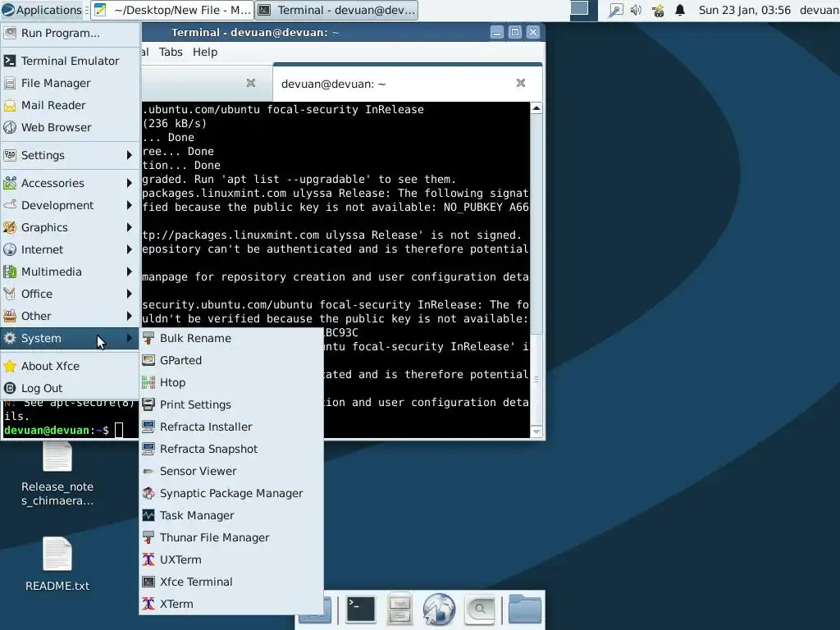Switch to Terminal taskbar window button
This screenshot has height=630, width=840.
pyautogui.click(x=336, y=10)
